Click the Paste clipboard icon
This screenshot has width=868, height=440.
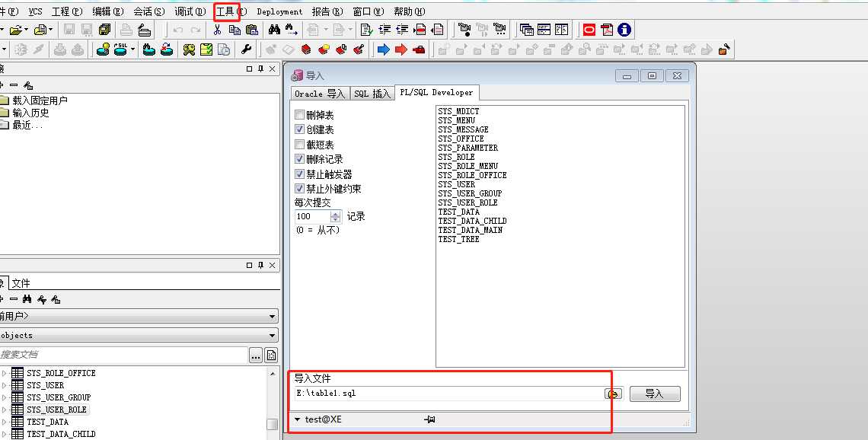[x=252, y=30]
